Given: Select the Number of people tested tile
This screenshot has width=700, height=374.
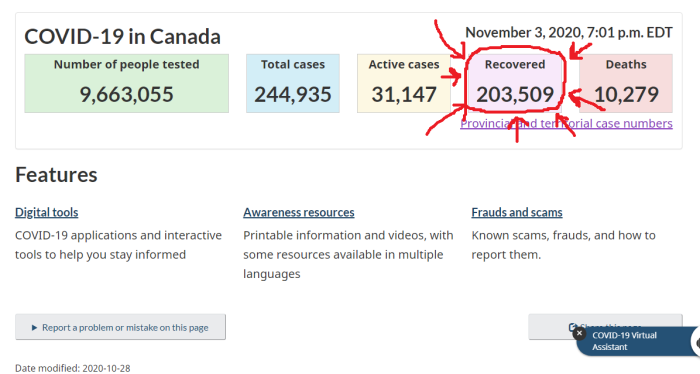Looking at the screenshot, I should pyautogui.click(x=127, y=83).
